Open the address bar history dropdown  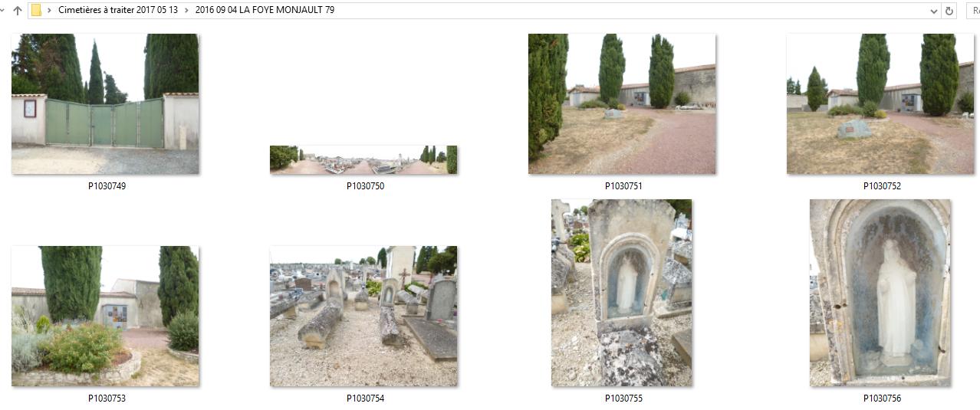tap(933, 11)
